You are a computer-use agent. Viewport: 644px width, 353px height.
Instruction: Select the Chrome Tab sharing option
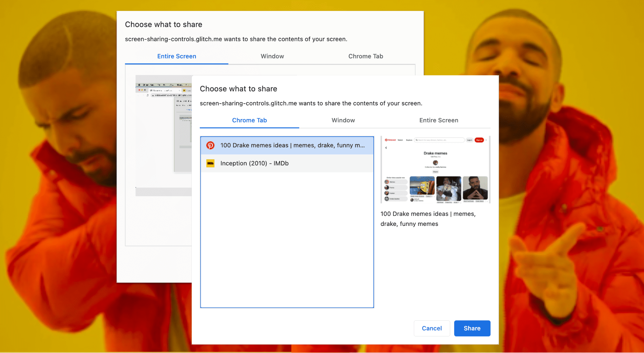[249, 121]
